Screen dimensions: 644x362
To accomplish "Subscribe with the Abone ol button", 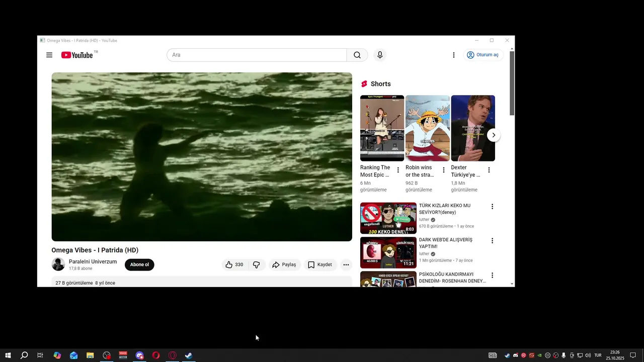I will coord(139,264).
